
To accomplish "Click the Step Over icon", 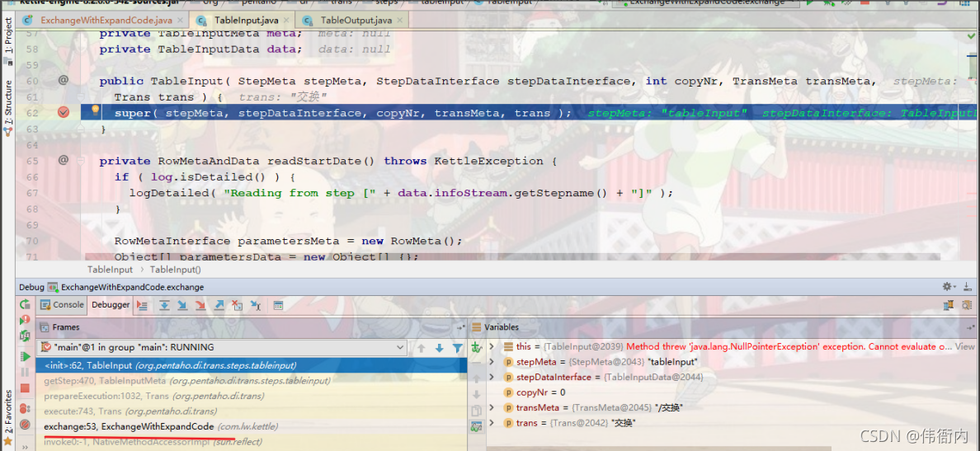I will point(164,305).
